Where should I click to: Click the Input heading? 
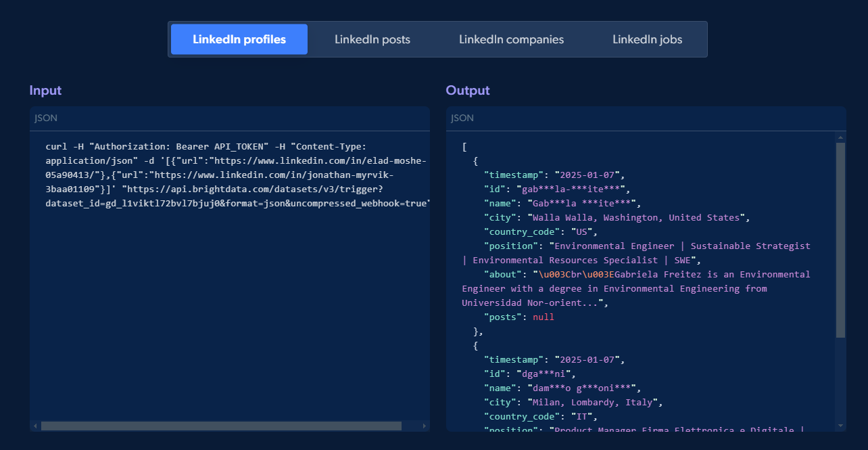(45, 91)
